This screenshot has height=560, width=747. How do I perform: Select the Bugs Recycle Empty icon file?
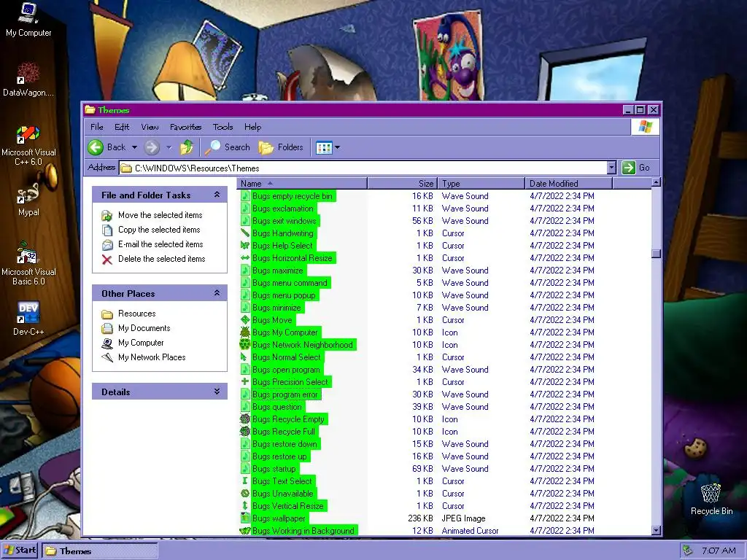tap(245, 419)
